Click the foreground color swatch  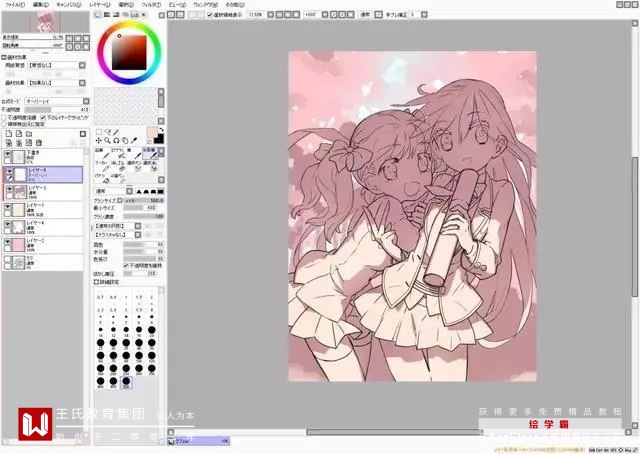[152, 132]
